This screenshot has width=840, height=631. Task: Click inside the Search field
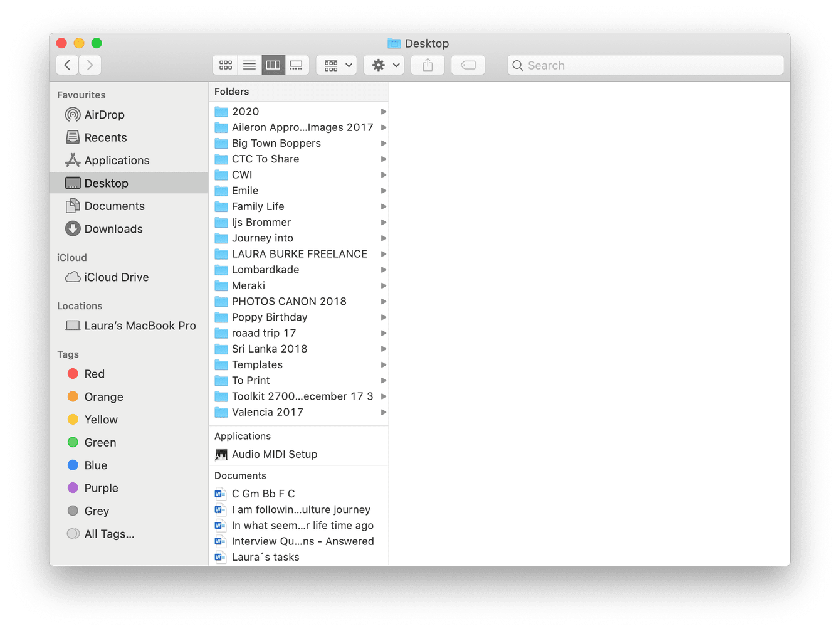(x=646, y=65)
